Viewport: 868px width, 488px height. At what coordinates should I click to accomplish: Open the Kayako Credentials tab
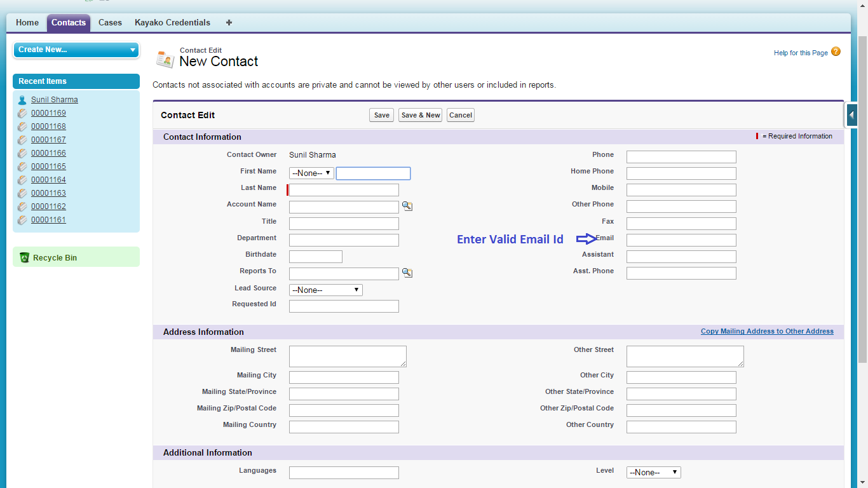[x=172, y=23]
